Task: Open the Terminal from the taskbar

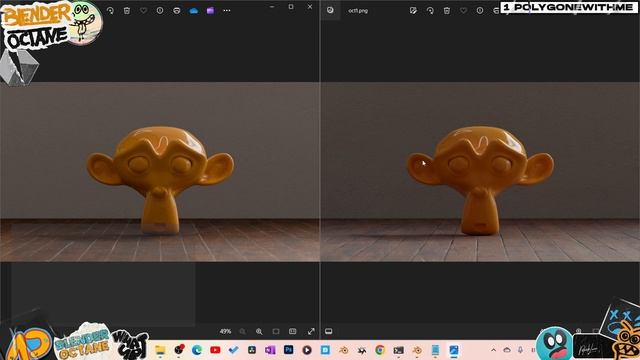Action: (x=398, y=350)
